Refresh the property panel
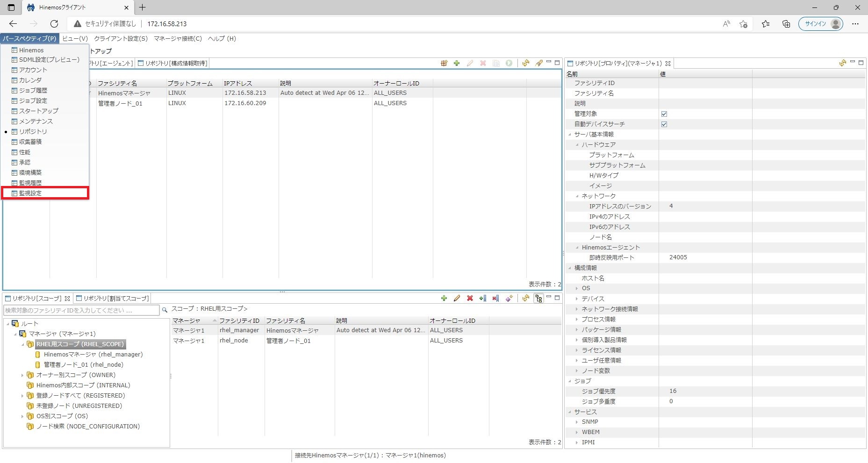 click(x=842, y=63)
